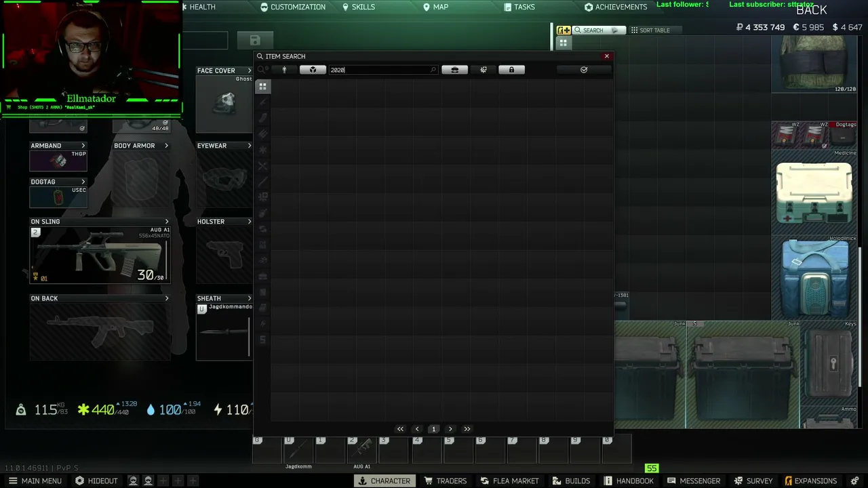
Task: Go to the Hideout
Action: click(96, 481)
